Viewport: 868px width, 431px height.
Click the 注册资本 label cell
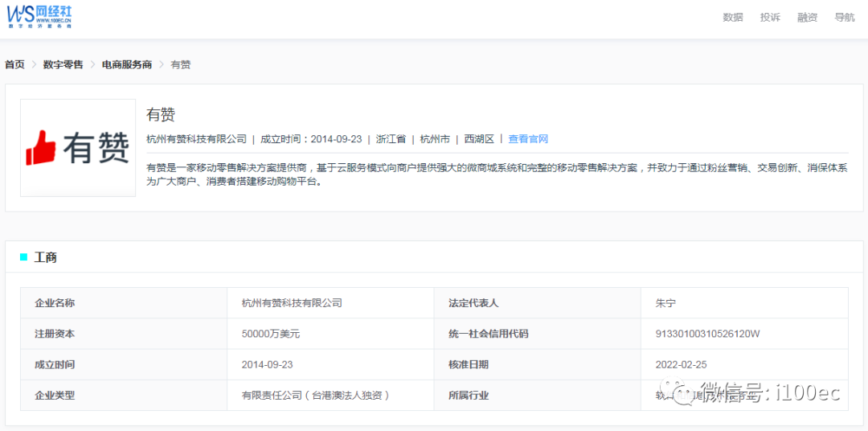click(x=124, y=334)
